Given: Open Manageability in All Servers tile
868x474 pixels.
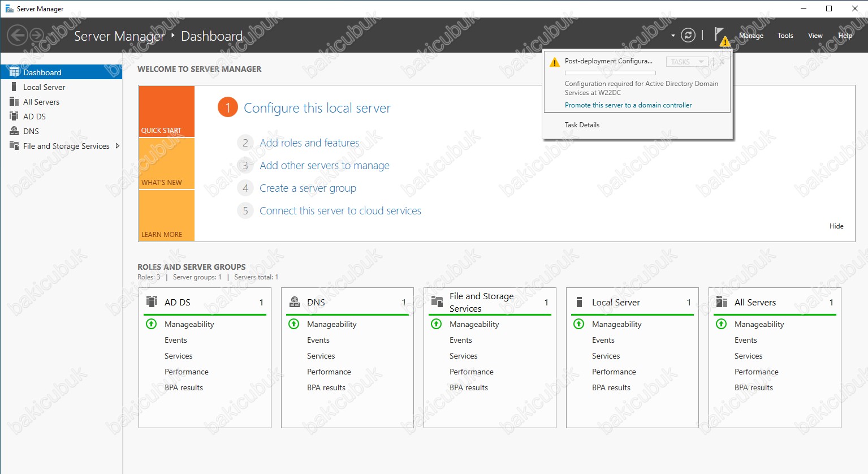Looking at the screenshot, I should click(x=759, y=324).
